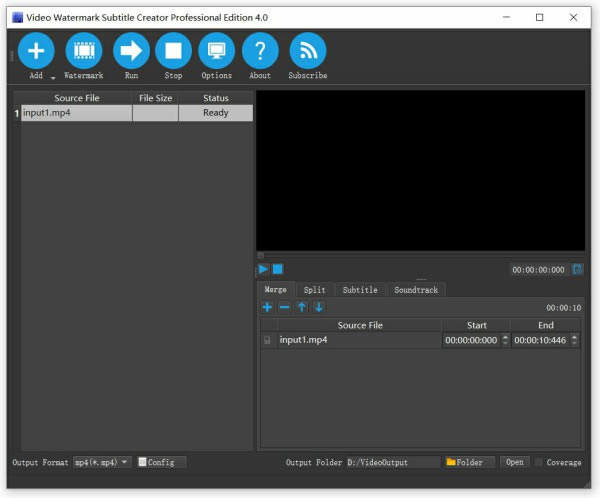Image resolution: width=600 pixels, height=498 pixels.
Task: Open the Options settings icon
Action: 216,51
